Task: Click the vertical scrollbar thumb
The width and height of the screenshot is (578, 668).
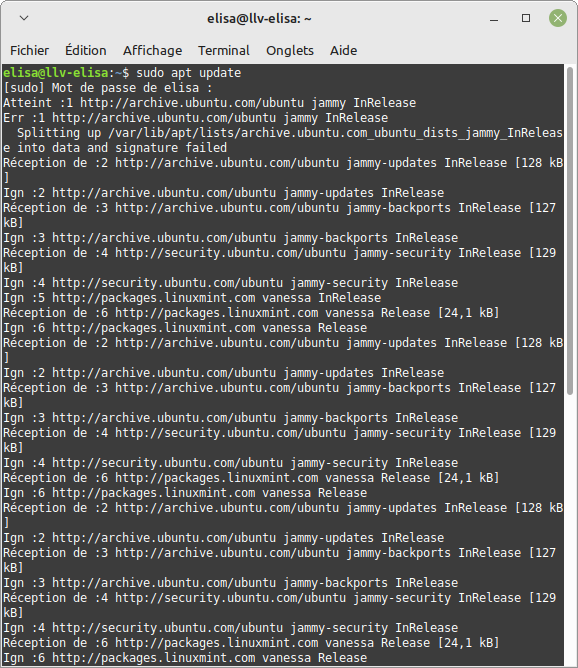Action: point(570,231)
